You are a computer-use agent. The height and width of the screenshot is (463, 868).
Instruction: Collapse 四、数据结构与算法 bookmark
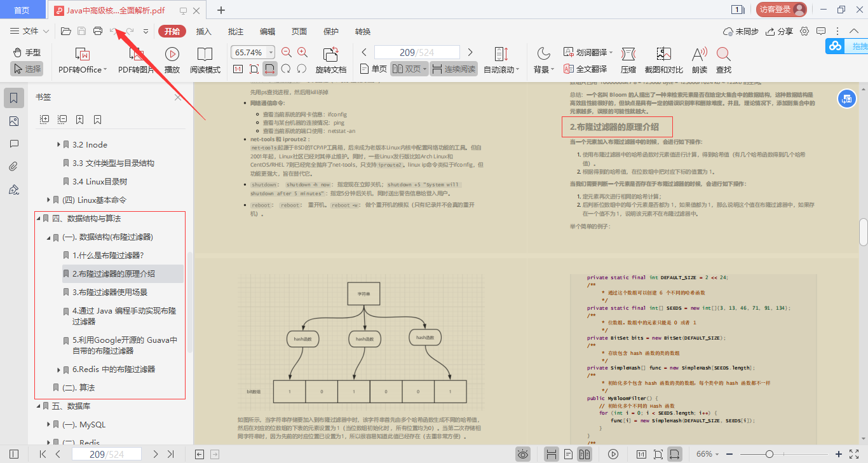click(x=38, y=219)
